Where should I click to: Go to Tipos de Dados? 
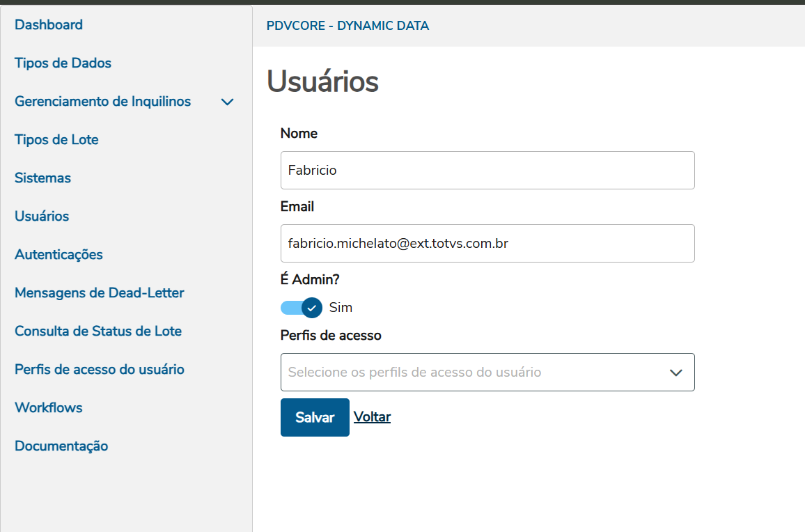(x=63, y=63)
